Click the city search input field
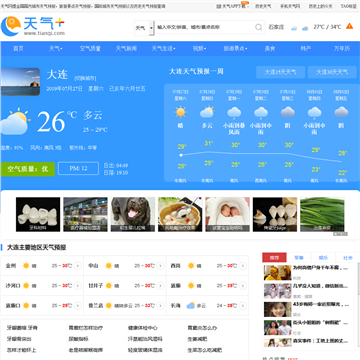Image resolution: width=360 pixels, height=360 pixels. coord(204,27)
